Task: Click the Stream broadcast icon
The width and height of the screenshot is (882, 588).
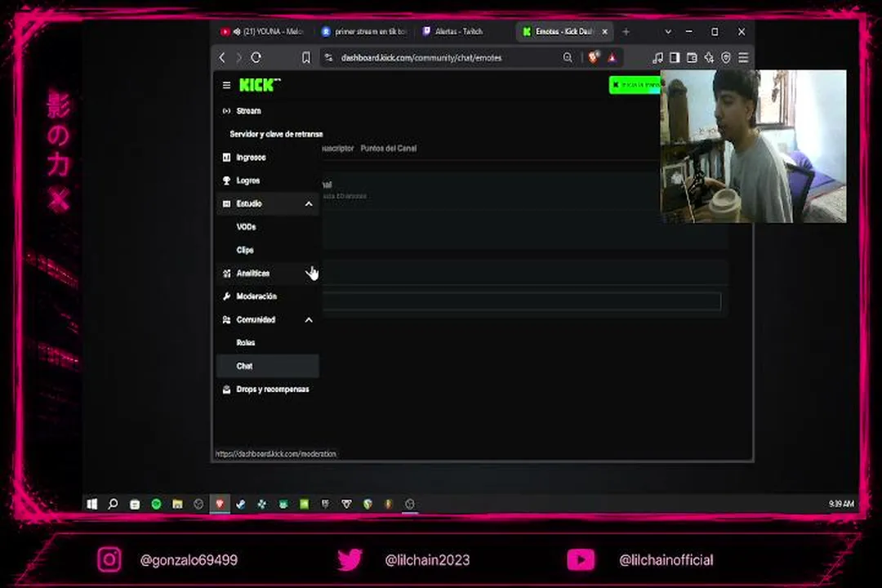Action: 226,111
